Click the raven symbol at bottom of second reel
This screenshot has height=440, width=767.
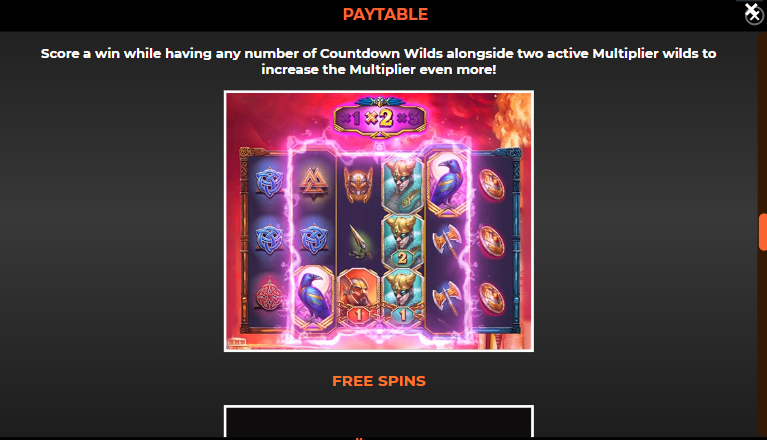click(314, 297)
